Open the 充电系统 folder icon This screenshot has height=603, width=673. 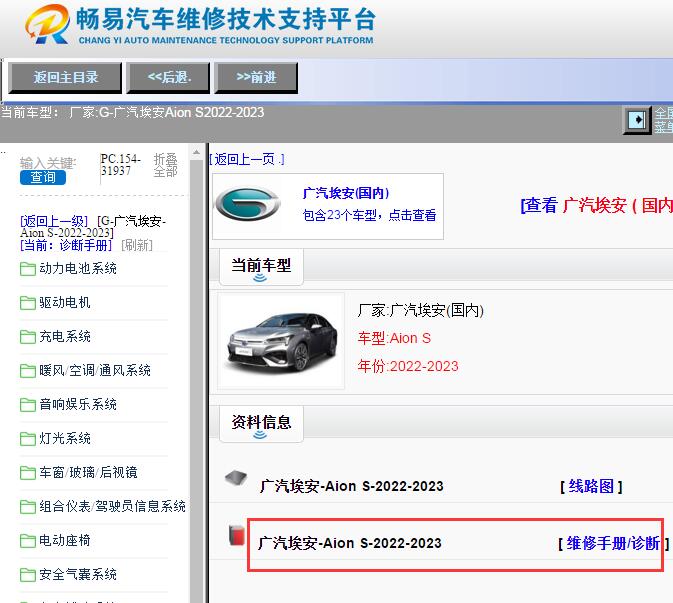coord(28,337)
